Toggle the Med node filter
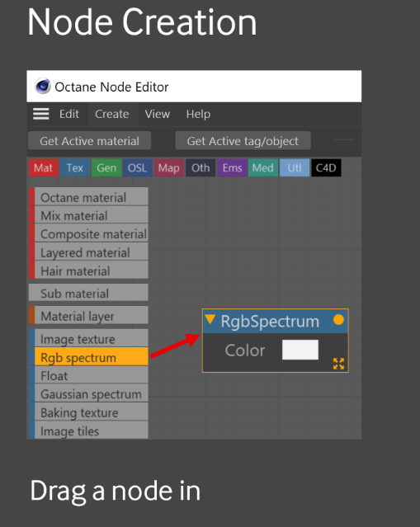 pos(263,167)
